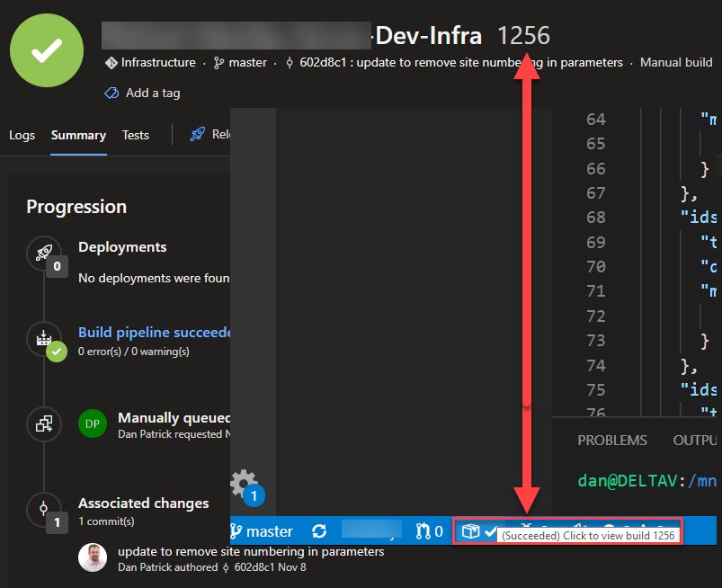Image resolution: width=722 pixels, height=588 pixels.
Task: Click the Synchronize Changes icon in status bar
Action: (319, 531)
